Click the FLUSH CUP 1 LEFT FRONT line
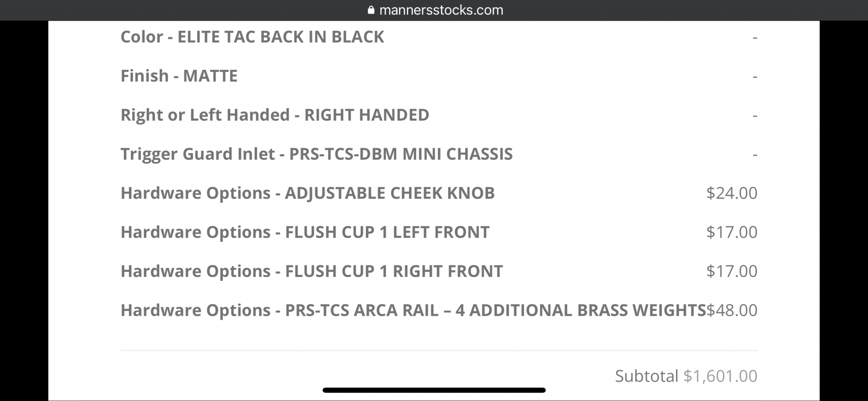Viewport: 868px width, 401px height. (305, 232)
